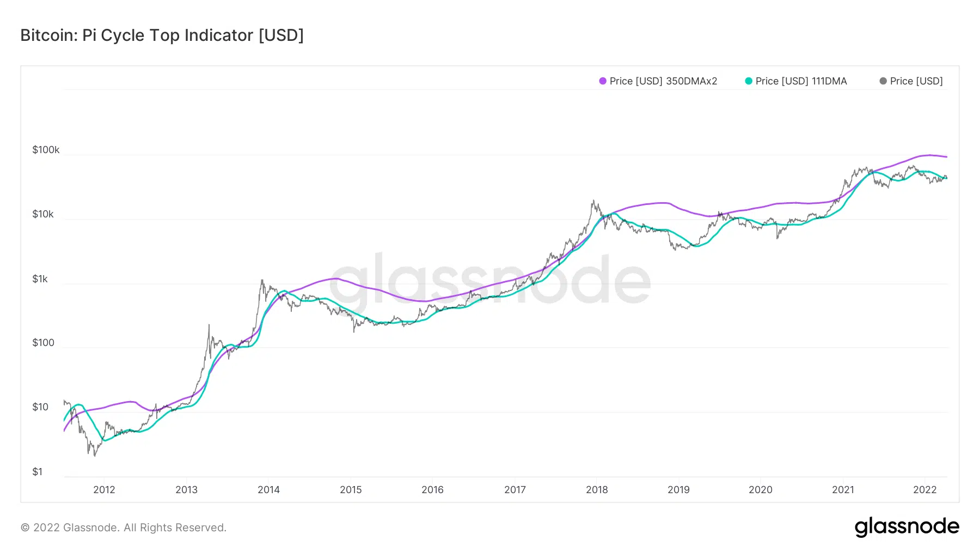Click the $100 y-axis label
This screenshot has height=552, width=980.
[x=44, y=343]
